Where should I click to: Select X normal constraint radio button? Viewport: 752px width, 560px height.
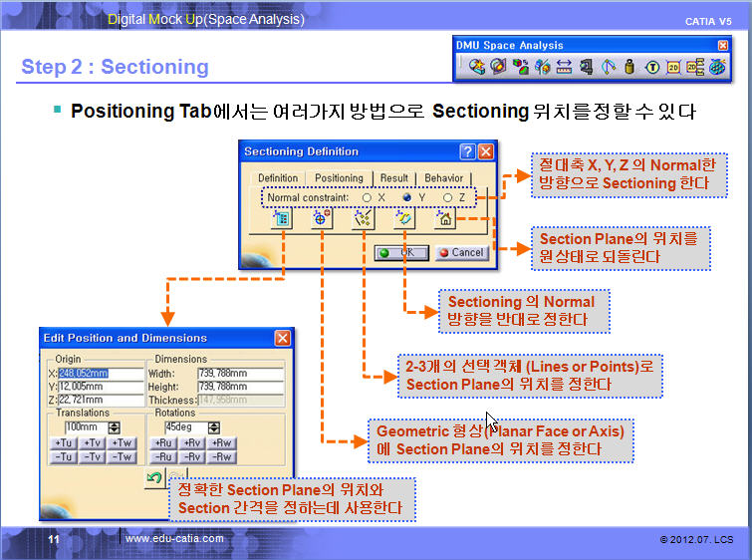point(368,197)
